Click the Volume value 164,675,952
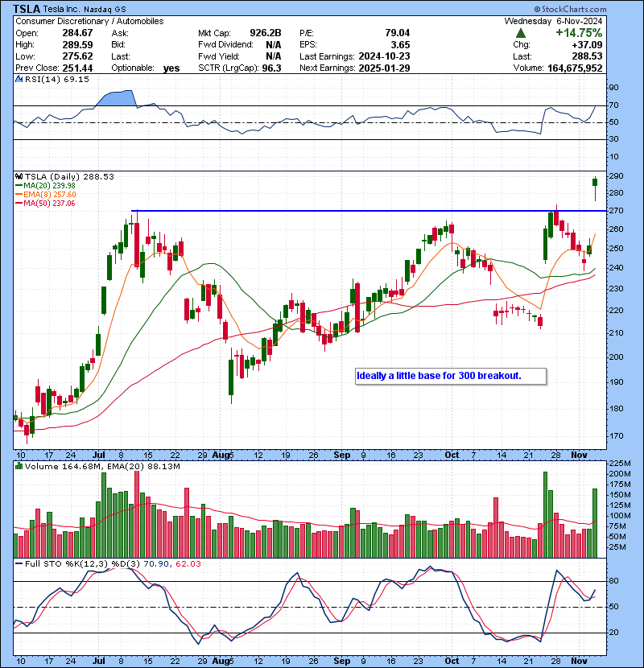 coord(575,68)
